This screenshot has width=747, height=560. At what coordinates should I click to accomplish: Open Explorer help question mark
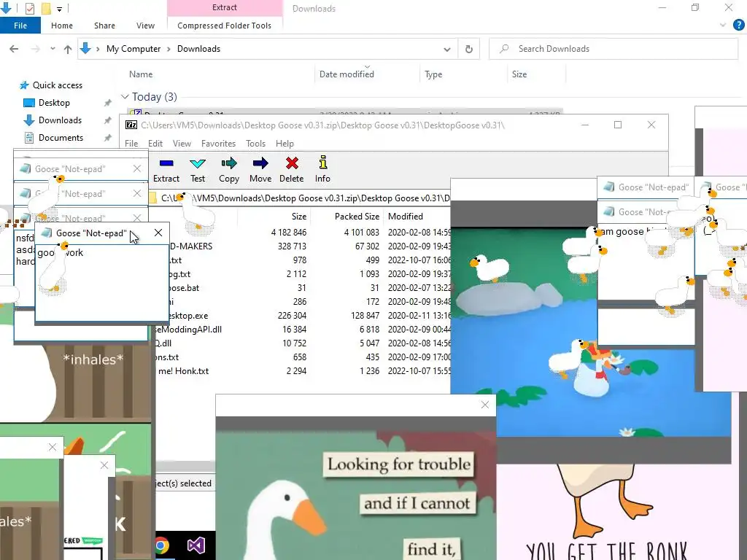[x=738, y=25]
